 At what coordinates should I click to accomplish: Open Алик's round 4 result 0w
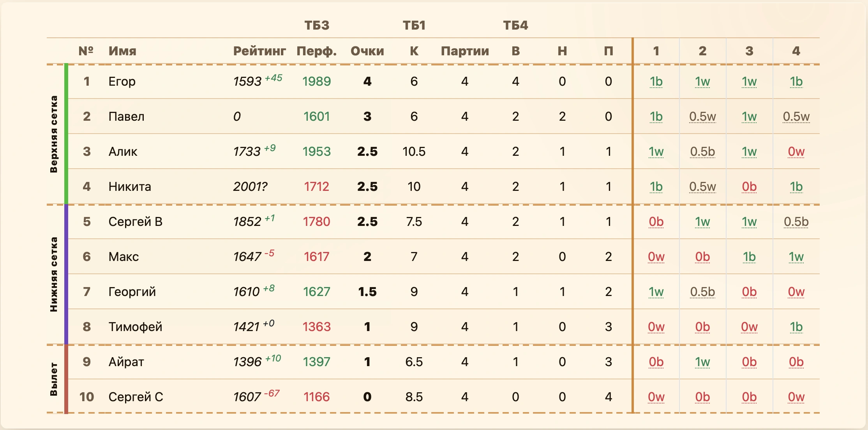click(796, 152)
